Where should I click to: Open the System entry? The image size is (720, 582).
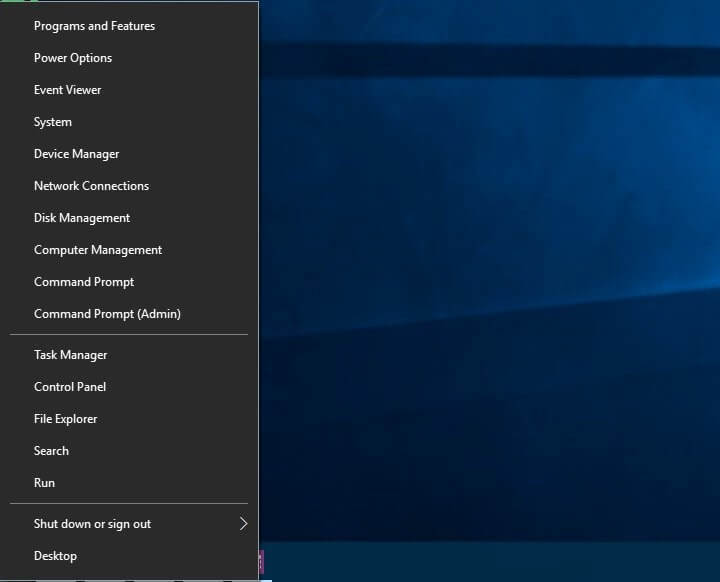click(x=53, y=122)
